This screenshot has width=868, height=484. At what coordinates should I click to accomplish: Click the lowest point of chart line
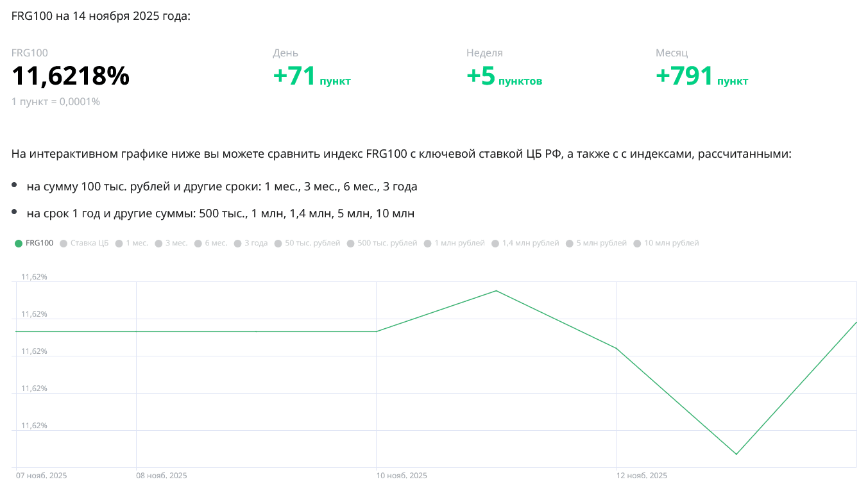tap(736, 454)
